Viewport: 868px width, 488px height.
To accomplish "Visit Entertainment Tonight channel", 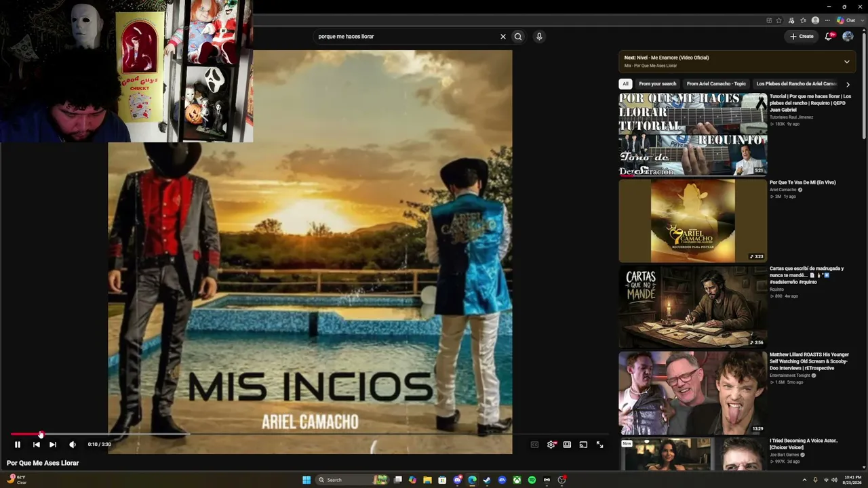I will [x=791, y=375].
